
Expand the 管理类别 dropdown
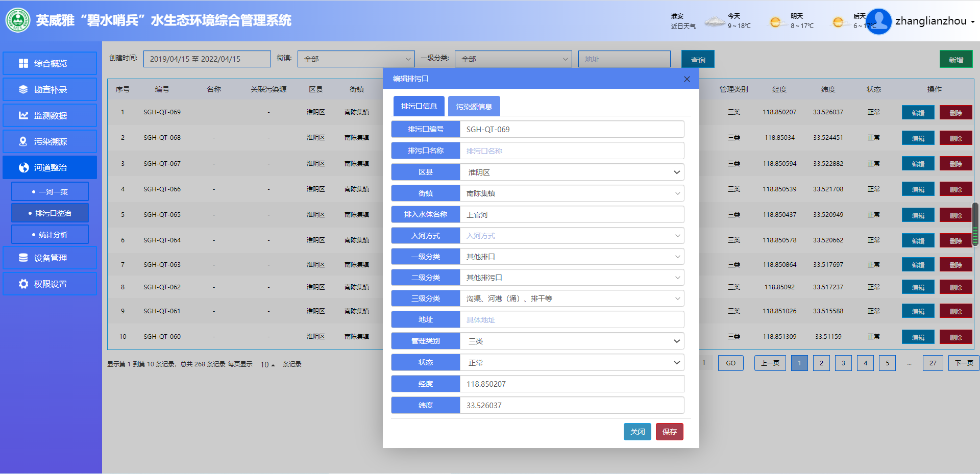click(x=572, y=341)
